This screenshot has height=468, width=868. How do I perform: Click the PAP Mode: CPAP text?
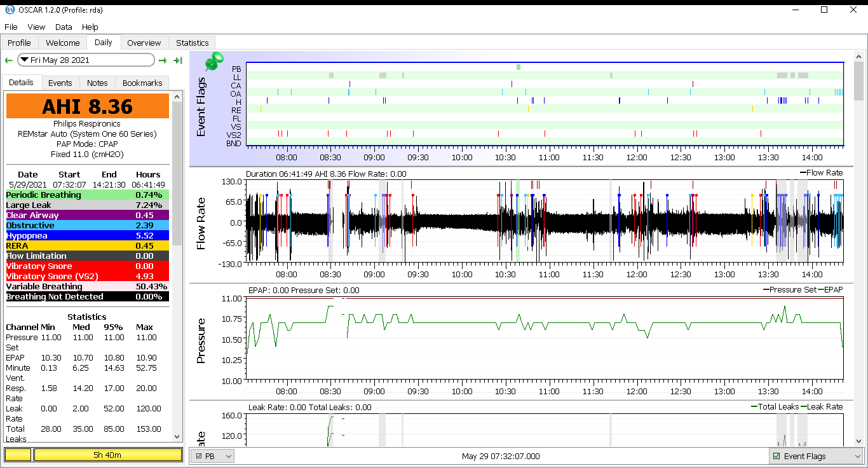click(x=87, y=144)
